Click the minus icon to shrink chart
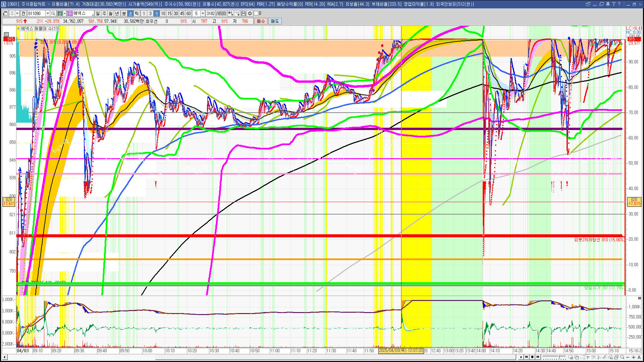644x362 pixels. (x=628, y=357)
